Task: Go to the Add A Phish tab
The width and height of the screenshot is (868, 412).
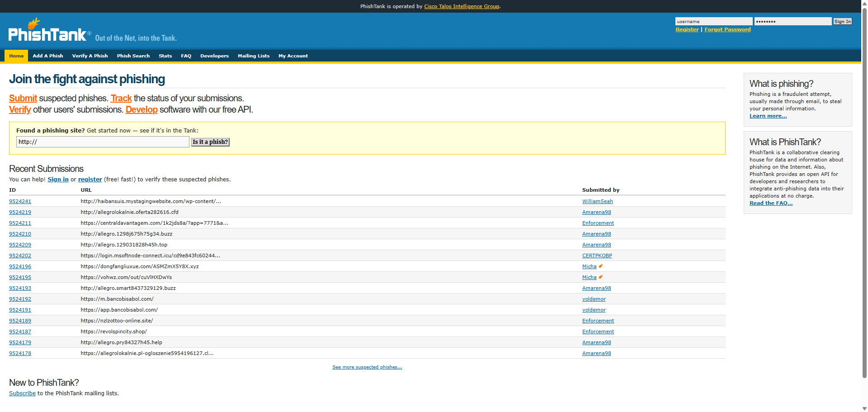Action: [x=48, y=56]
